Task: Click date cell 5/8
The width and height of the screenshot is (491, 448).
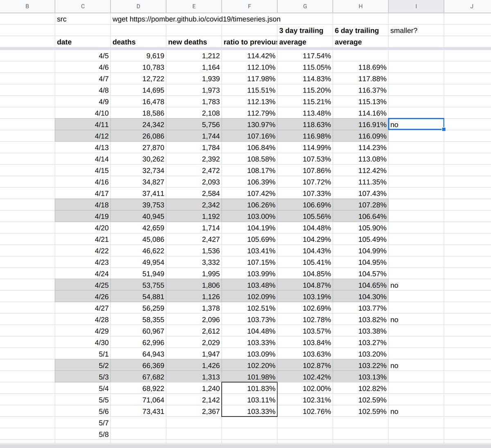Action: point(83,434)
